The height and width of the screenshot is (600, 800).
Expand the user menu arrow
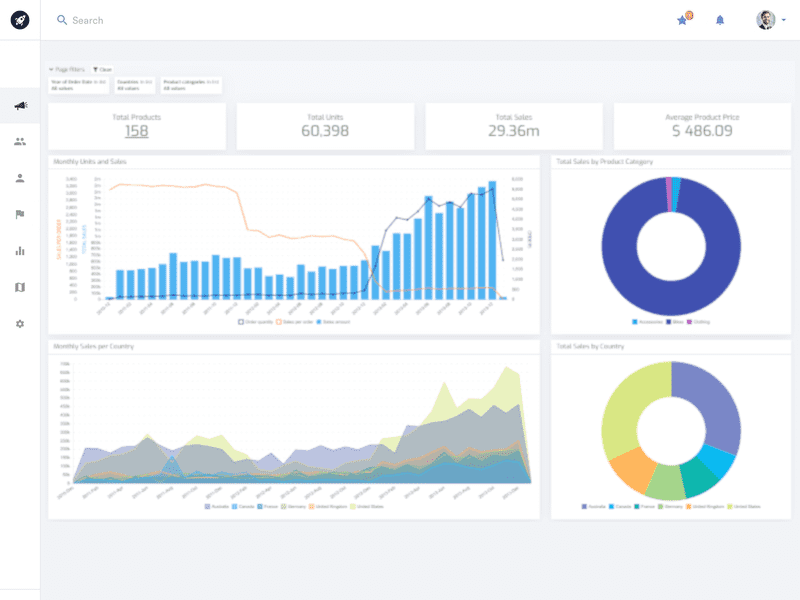coord(784,20)
